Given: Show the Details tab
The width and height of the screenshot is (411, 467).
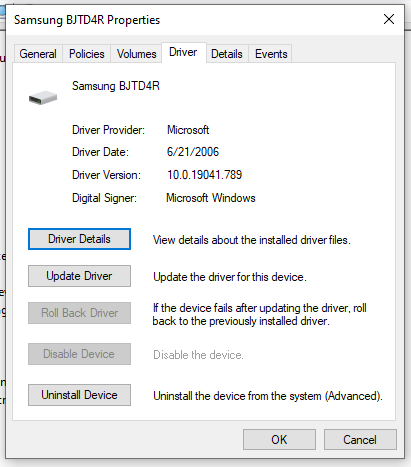Looking at the screenshot, I should 227,54.
